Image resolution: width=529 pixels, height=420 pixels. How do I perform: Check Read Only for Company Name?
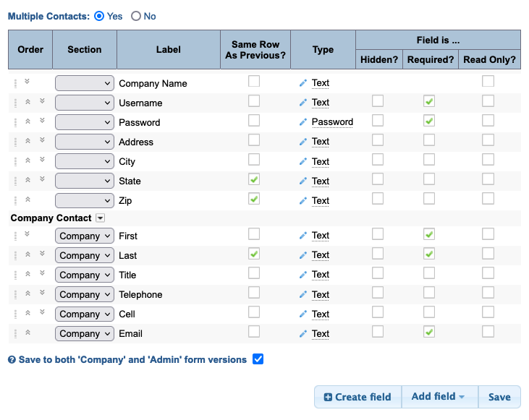coord(488,82)
